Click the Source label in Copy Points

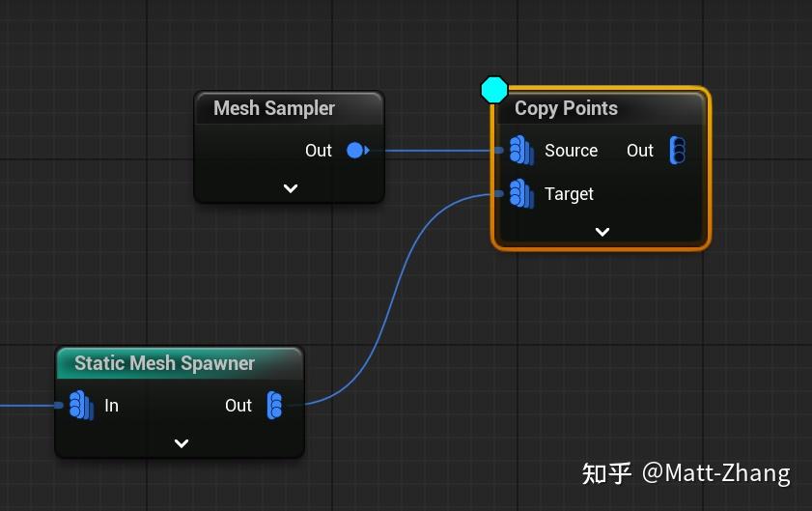tap(572, 151)
